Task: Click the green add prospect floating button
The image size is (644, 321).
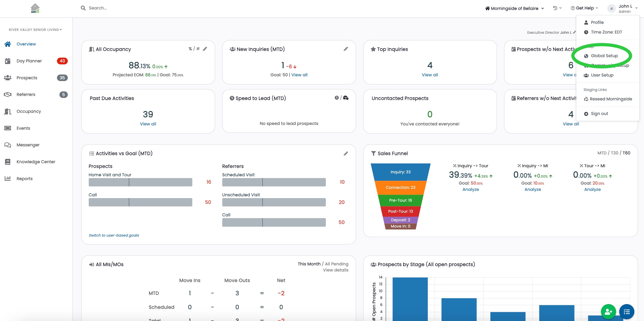Action: [x=608, y=312]
